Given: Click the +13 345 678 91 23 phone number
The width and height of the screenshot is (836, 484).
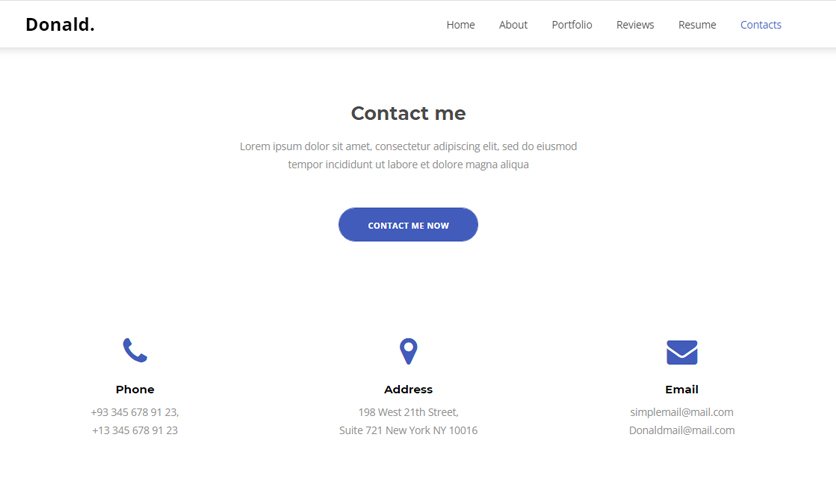Looking at the screenshot, I should 135,430.
